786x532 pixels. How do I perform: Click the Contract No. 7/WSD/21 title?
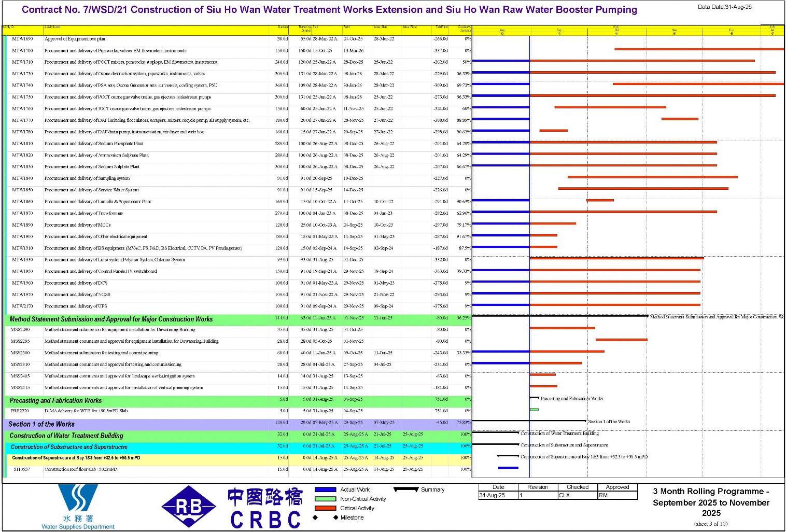click(x=329, y=10)
